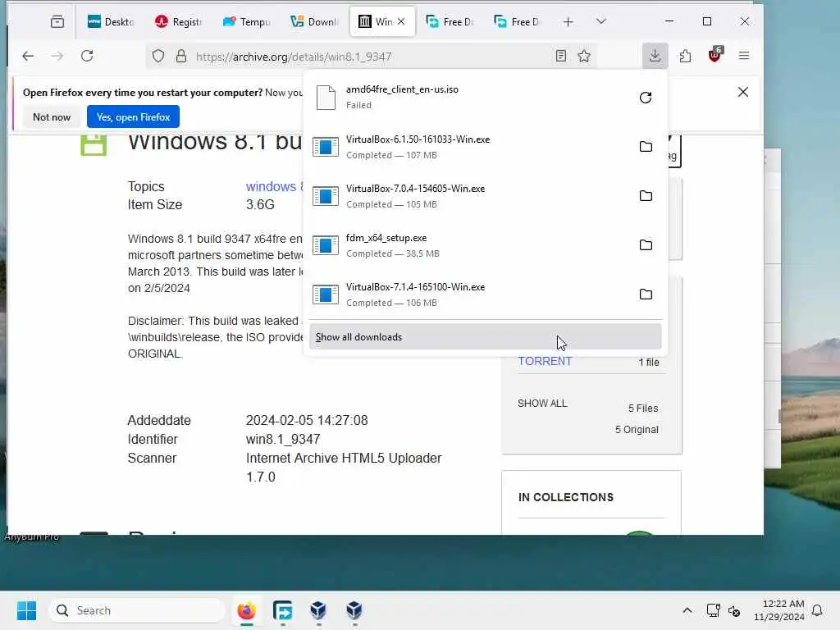Click the muted volume tray icon

pyautogui.click(x=734, y=610)
